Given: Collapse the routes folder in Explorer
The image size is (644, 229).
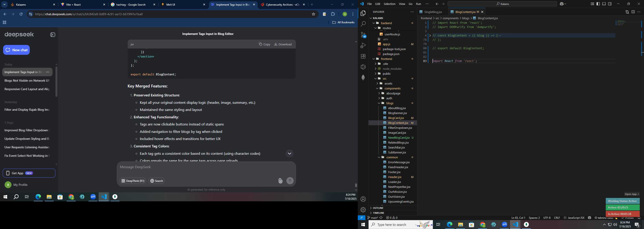Looking at the screenshot, I should point(392,28).
